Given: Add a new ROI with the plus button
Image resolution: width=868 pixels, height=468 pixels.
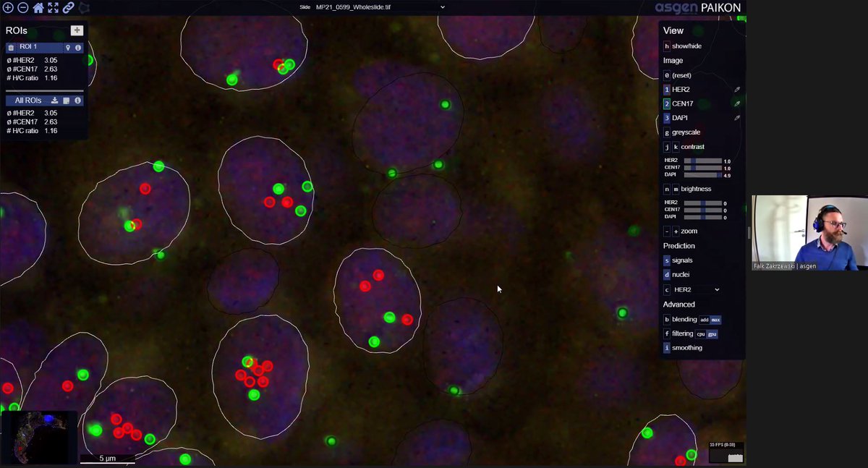Looking at the screenshot, I should point(77,30).
